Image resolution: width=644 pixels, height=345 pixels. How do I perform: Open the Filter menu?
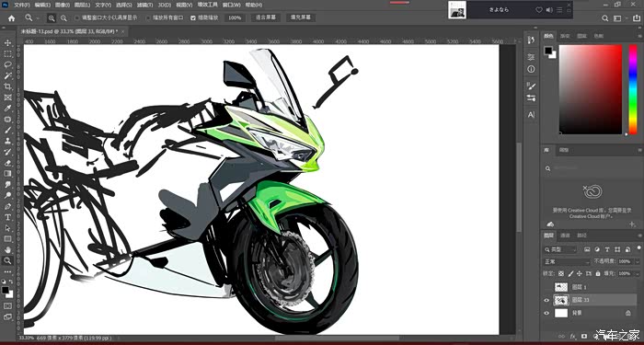[x=144, y=5]
